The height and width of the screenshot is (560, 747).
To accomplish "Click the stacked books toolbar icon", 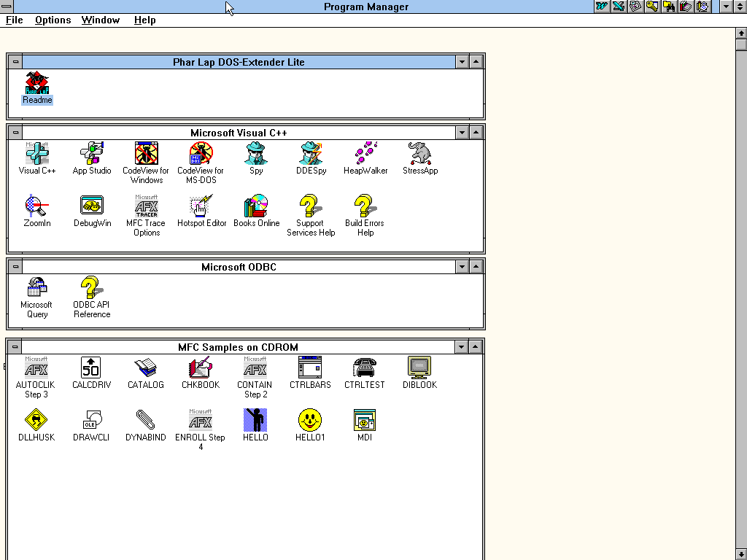I will pyautogui.click(x=686, y=6).
